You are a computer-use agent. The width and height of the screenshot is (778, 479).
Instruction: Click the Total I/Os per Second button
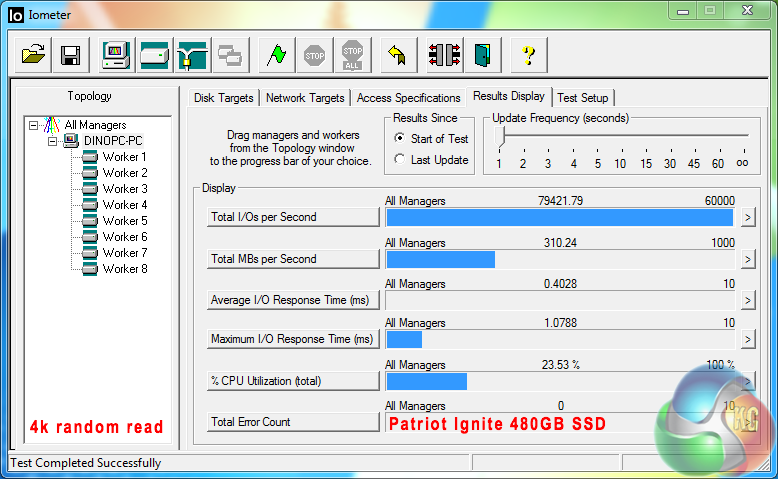(293, 217)
